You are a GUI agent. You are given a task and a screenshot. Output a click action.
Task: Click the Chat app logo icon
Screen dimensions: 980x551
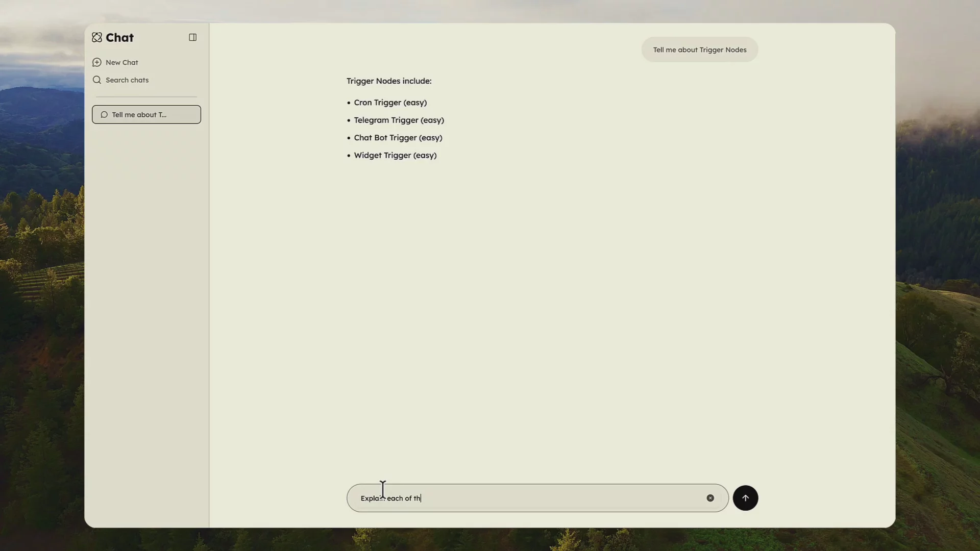(97, 37)
